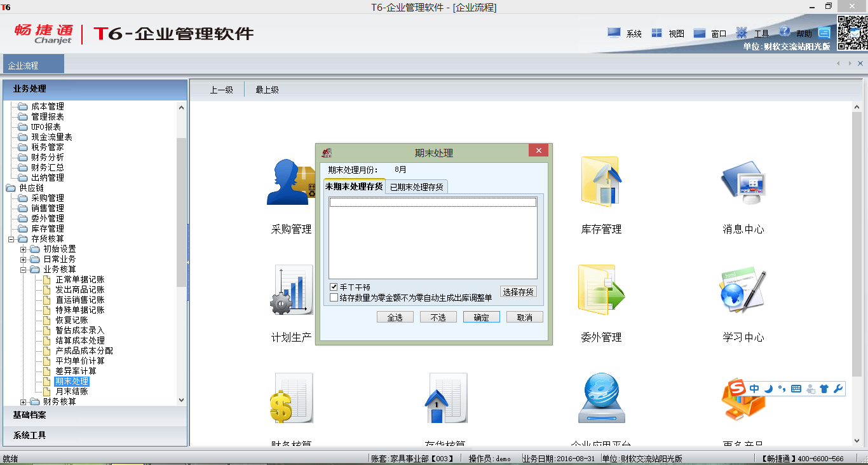Click the moon icon on the IME bar
868x465 pixels.
coord(768,389)
